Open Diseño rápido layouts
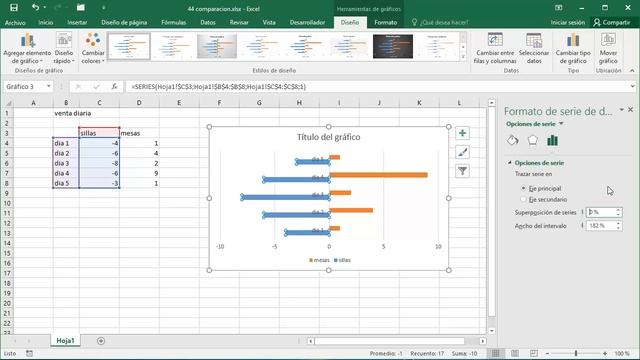Viewport: 640px width, 360px height. (x=64, y=49)
